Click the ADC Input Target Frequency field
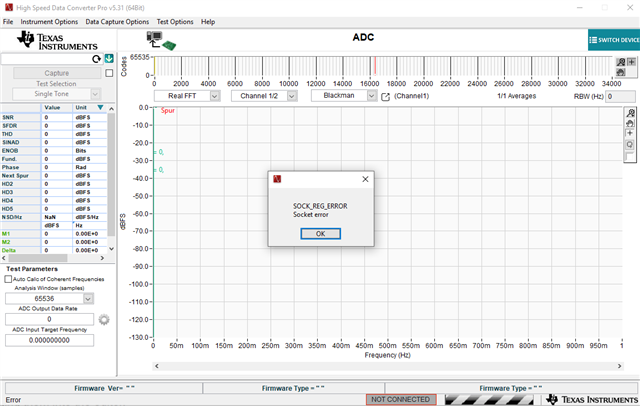This screenshot has width=640, height=406. click(49, 340)
